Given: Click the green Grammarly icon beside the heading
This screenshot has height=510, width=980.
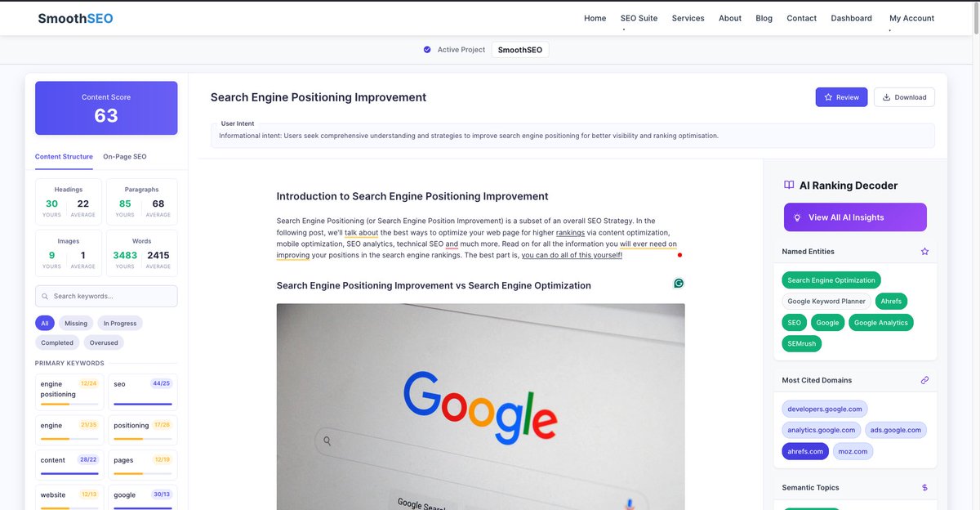Looking at the screenshot, I should (x=679, y=284).
